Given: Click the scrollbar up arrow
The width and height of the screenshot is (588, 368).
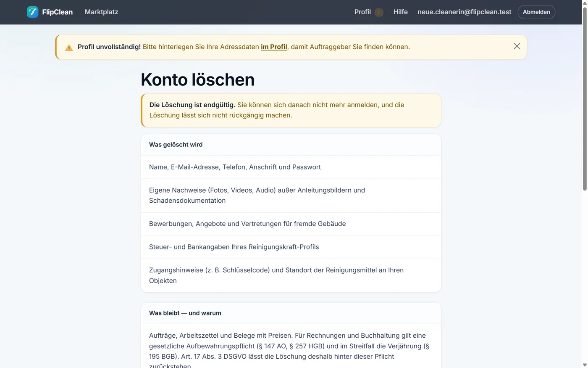Looking at the screenshot, I should pos(585,3).
